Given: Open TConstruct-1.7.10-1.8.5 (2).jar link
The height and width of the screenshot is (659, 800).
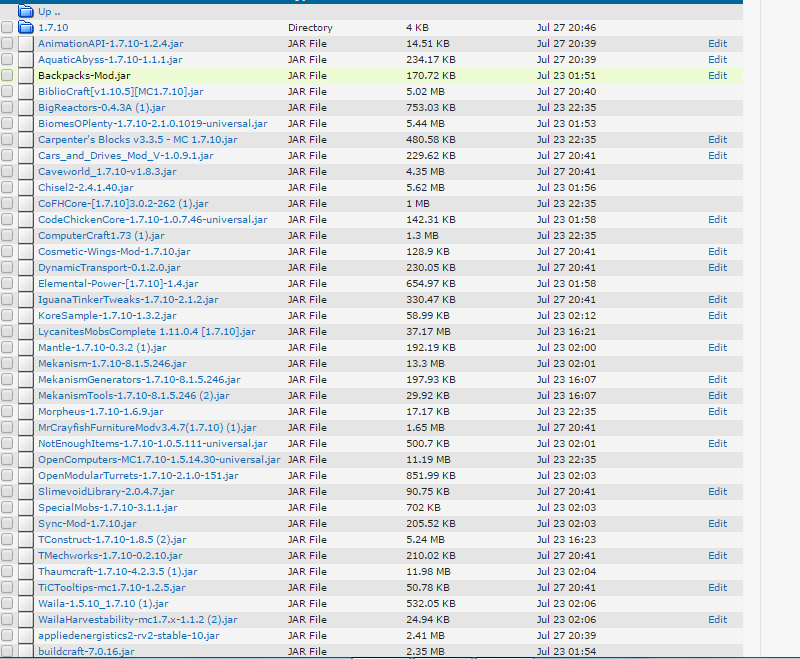Looking at the screenshot, I should point(112,540).
